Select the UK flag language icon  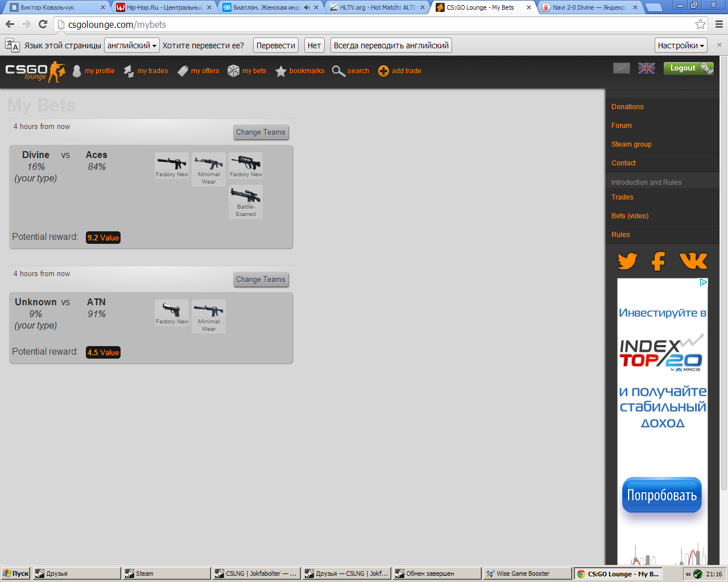pos(647,68)
